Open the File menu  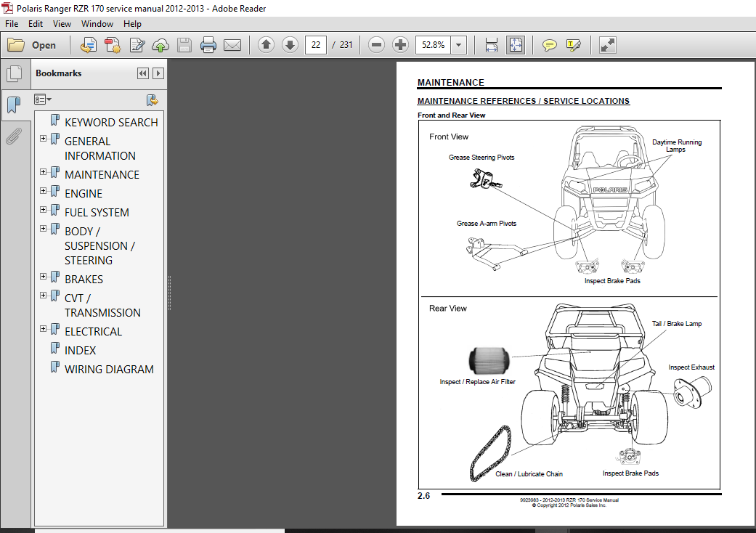[x=12, y=24]
